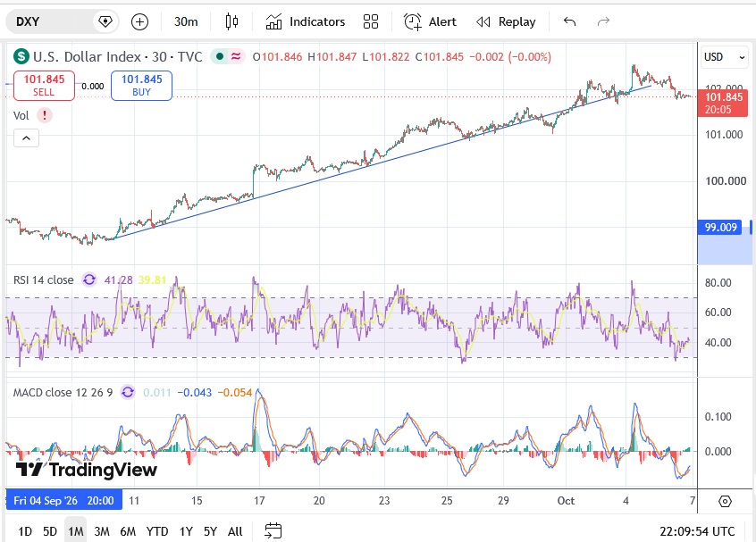Click the U.S. Dollar Index title
756x542 pixels.
(x=87, y=57)
